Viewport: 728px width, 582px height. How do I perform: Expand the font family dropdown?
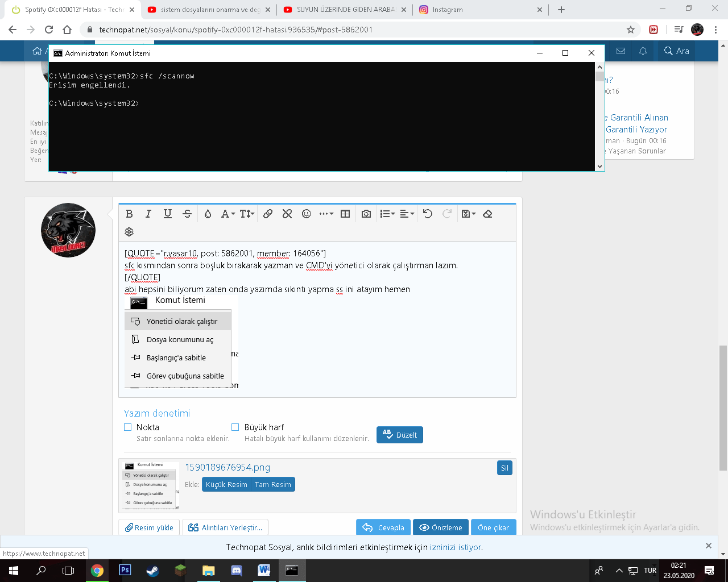[228, 214]
